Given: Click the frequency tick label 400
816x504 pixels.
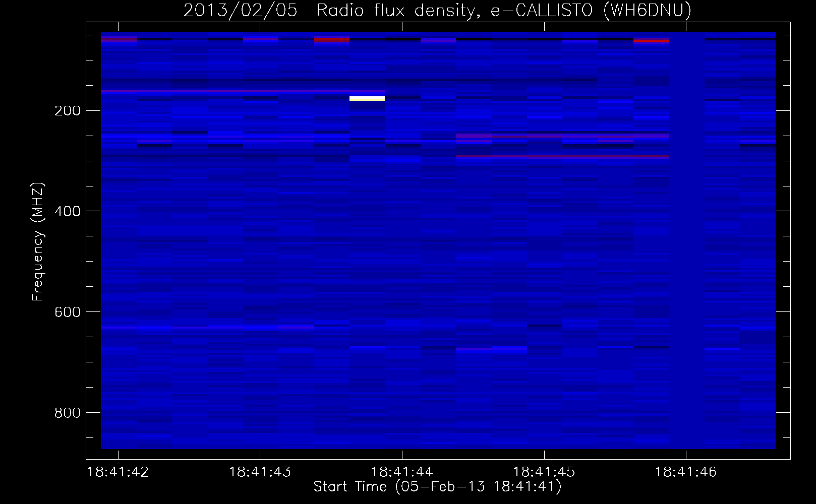Looking at the screenshot, I should 68,212.
